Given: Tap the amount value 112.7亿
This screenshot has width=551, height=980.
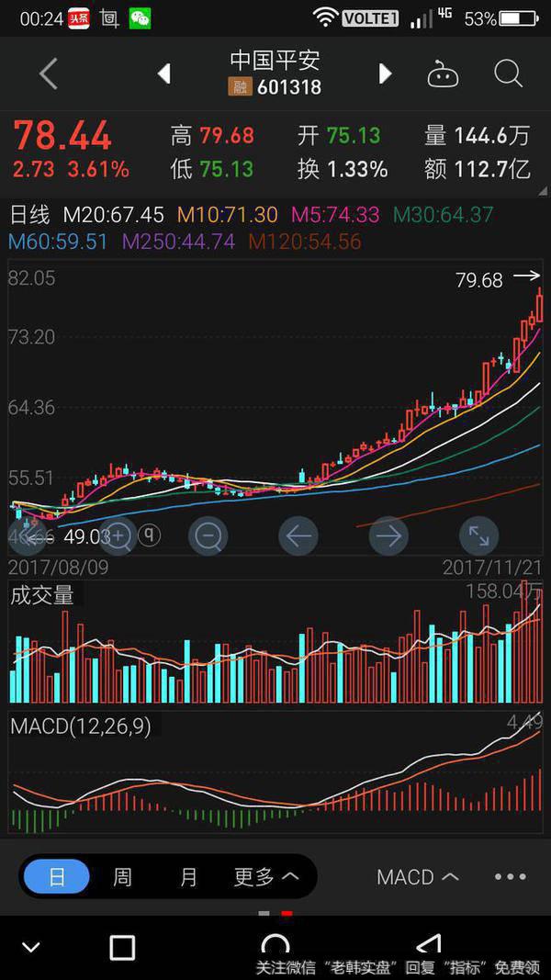Looking at the screenshot, I should 493,169.
